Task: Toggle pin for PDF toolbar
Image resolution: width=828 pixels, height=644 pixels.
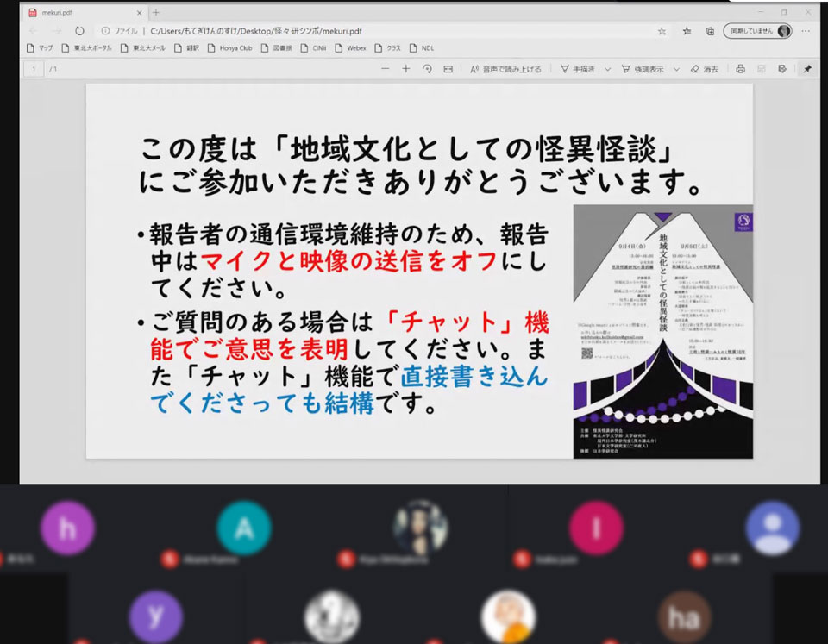Action: [x=807, y=69]
